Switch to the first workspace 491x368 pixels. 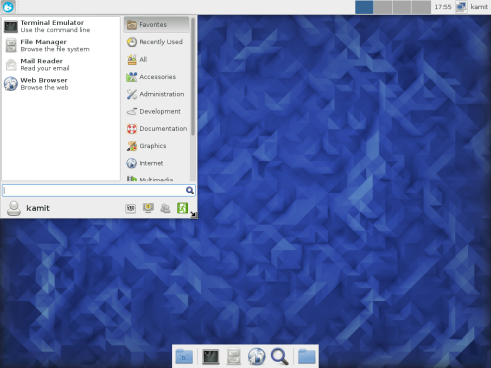(364, 7)
